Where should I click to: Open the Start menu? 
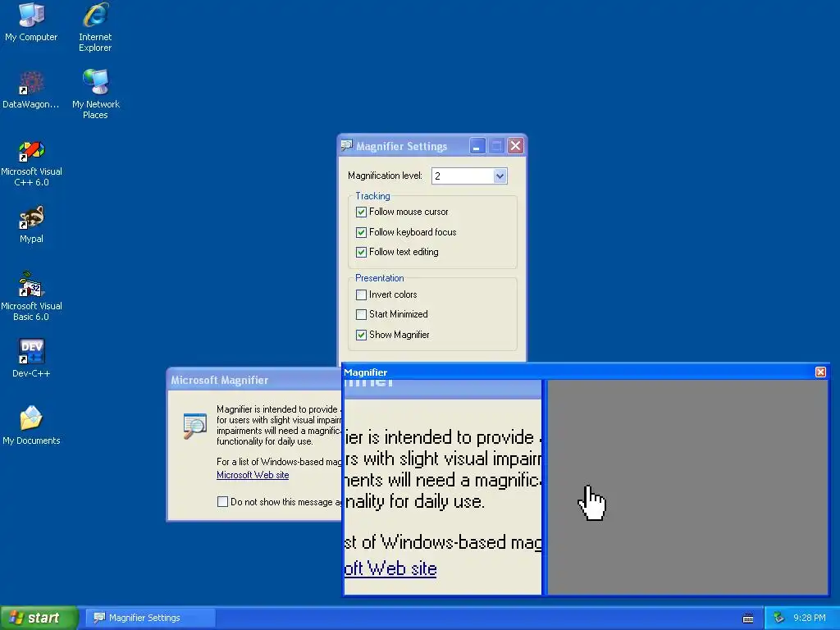pos(39,618)
